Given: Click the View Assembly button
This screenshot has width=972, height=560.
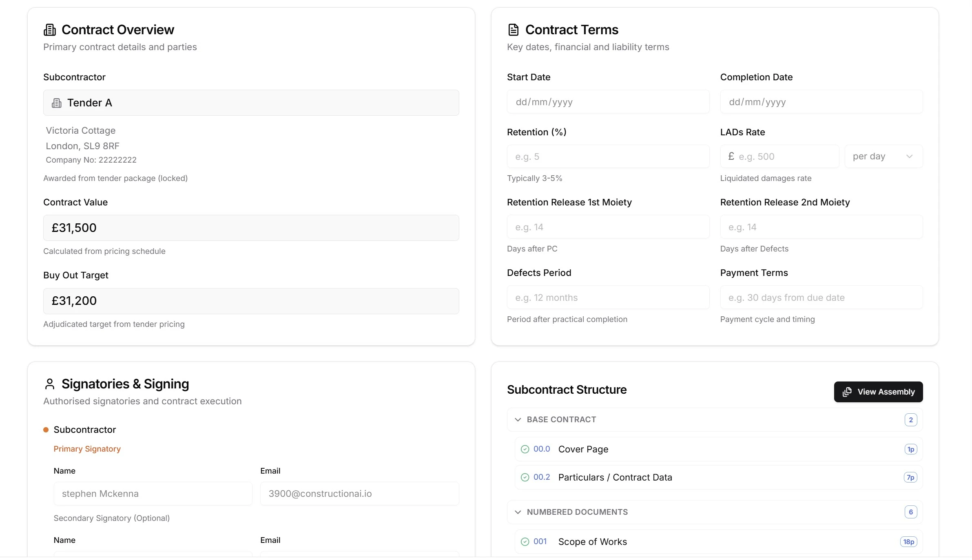Looking at the screenshot, I should coord(878,392).
